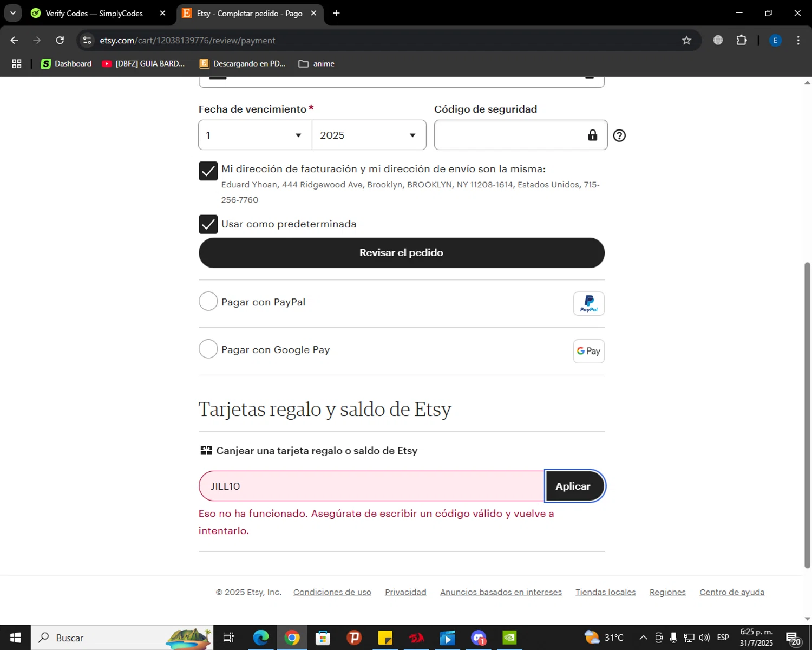812x650 pixels.
Task: Click the gift card code field with JILL10
Action: [x=372, y=486]
